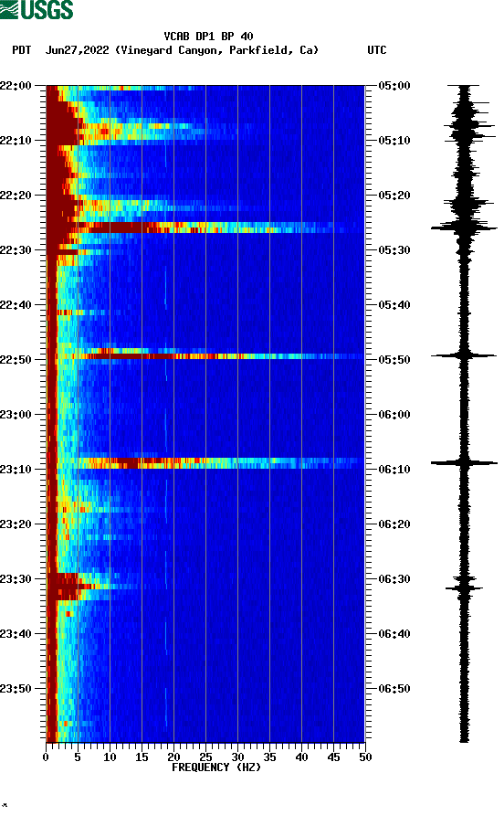
Task: Click the date text Jun27,2022
Action: click(77, 50)
